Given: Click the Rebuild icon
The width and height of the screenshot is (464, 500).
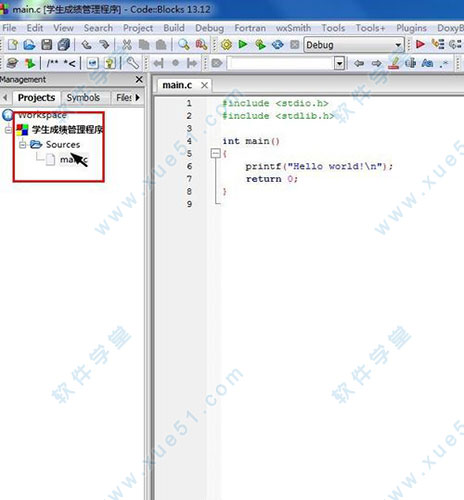Looking at the screenshot, I should pos(277,45).
